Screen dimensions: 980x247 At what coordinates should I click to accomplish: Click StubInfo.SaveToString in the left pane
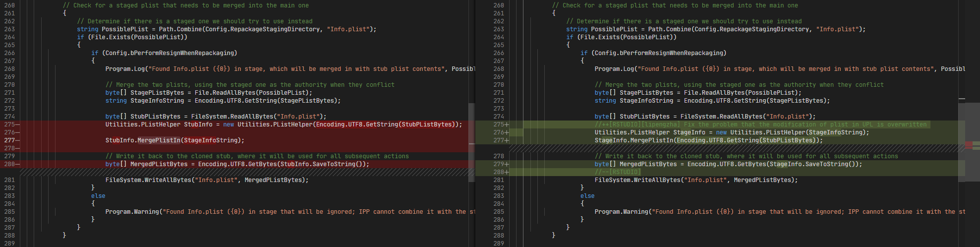click(321, 164)
